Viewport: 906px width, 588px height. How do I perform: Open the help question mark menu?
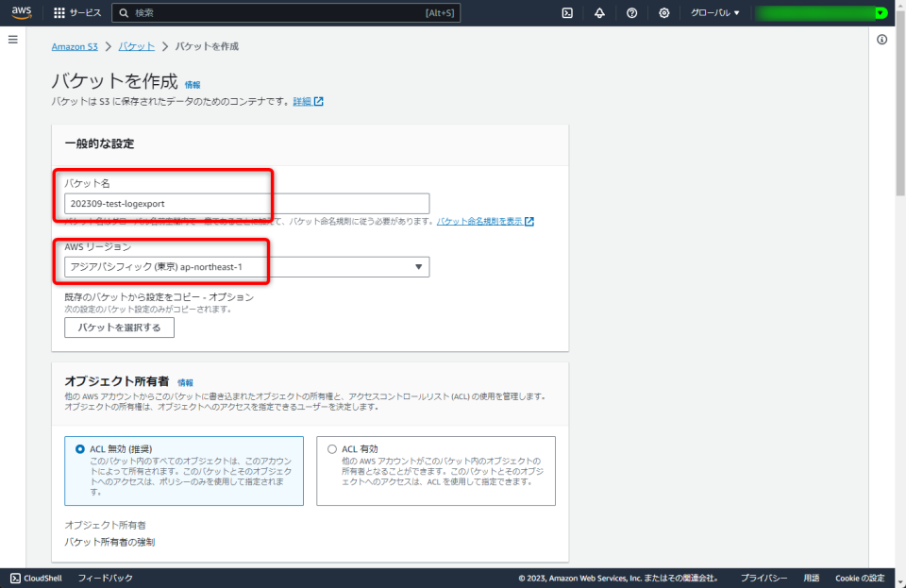[630, 12]
